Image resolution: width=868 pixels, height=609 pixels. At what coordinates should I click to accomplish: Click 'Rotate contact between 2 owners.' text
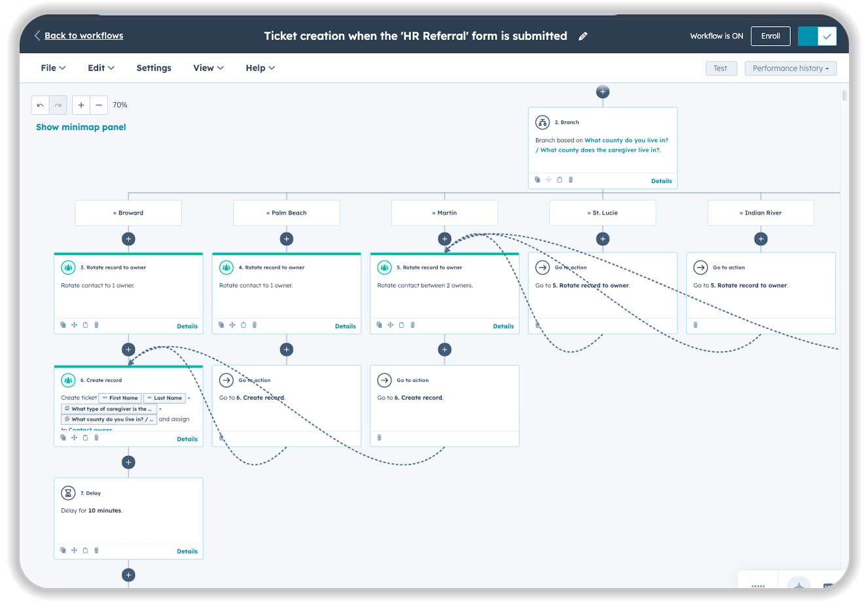[425, 285]
